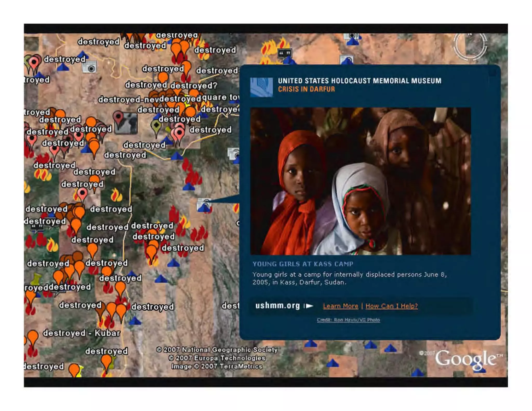Viewport: 532px width, 411px height.
Task: Click the ushmm.org arrow icon
Action: tap(309, 306)
